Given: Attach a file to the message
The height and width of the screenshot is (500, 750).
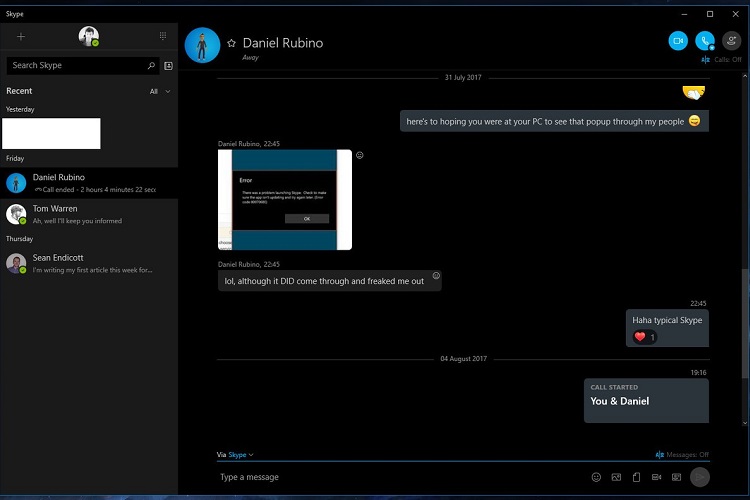Looking at the screenshot, I should (636, 477).
